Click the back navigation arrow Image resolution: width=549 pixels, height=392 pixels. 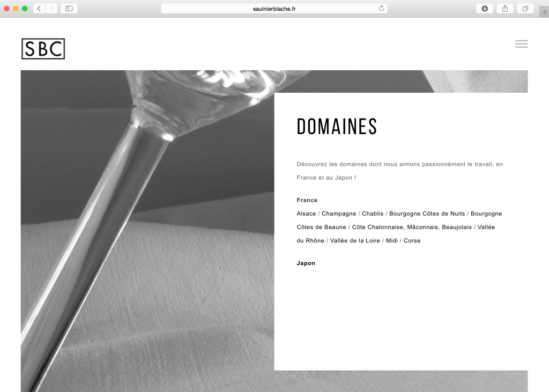click(38, 9)
